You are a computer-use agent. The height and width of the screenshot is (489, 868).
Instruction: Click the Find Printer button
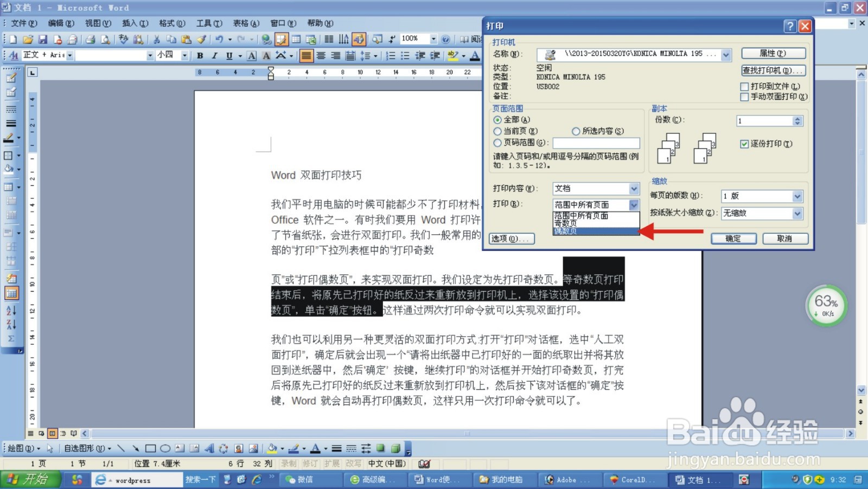click(x=773, y=70)
